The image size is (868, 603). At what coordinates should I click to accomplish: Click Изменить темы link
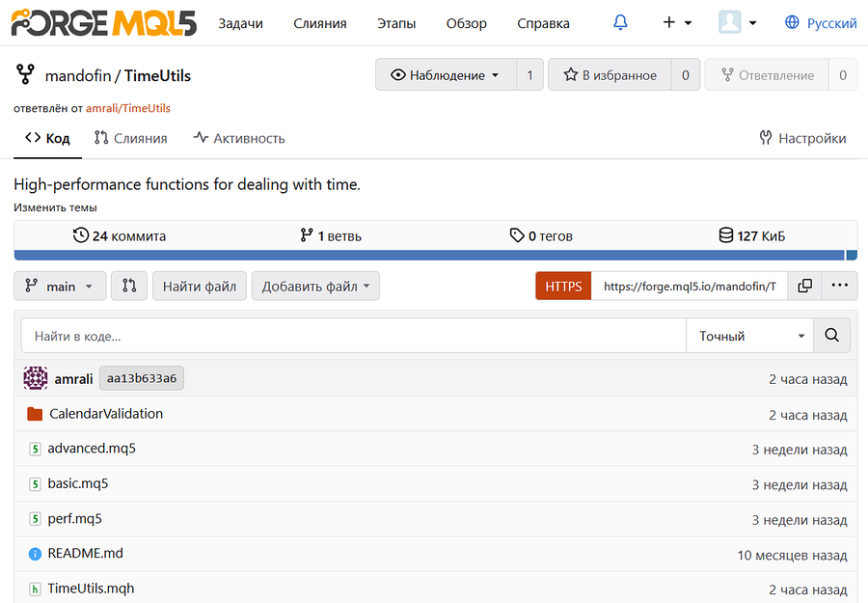55,207
